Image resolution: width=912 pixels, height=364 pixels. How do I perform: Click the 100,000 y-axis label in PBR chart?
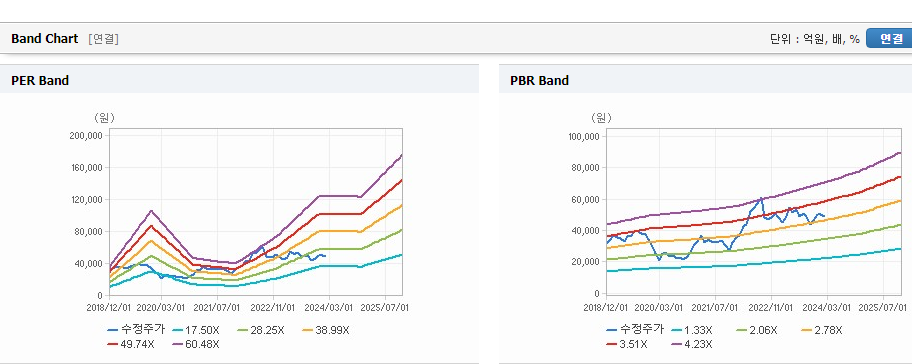pos(584,137)
